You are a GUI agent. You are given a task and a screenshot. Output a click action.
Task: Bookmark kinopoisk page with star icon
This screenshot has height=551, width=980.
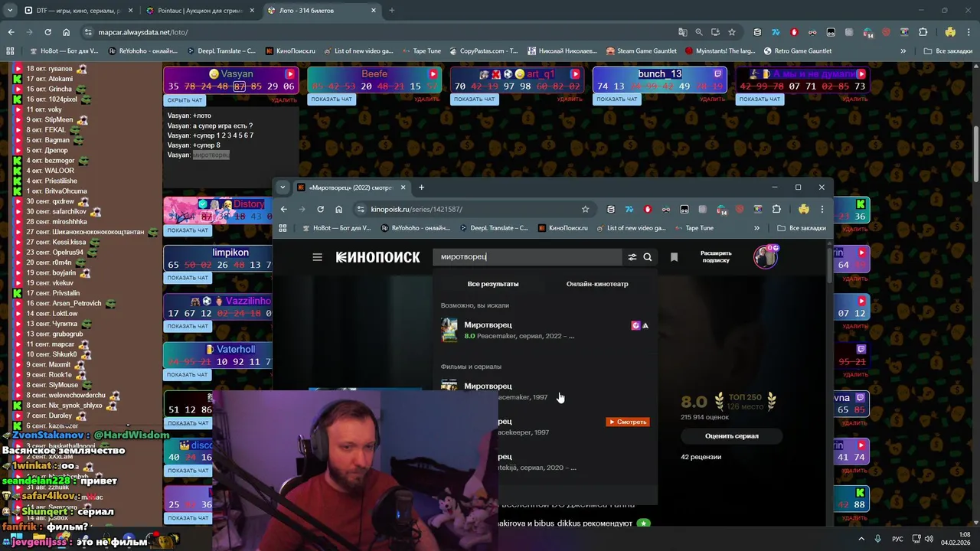coord(585,209)
